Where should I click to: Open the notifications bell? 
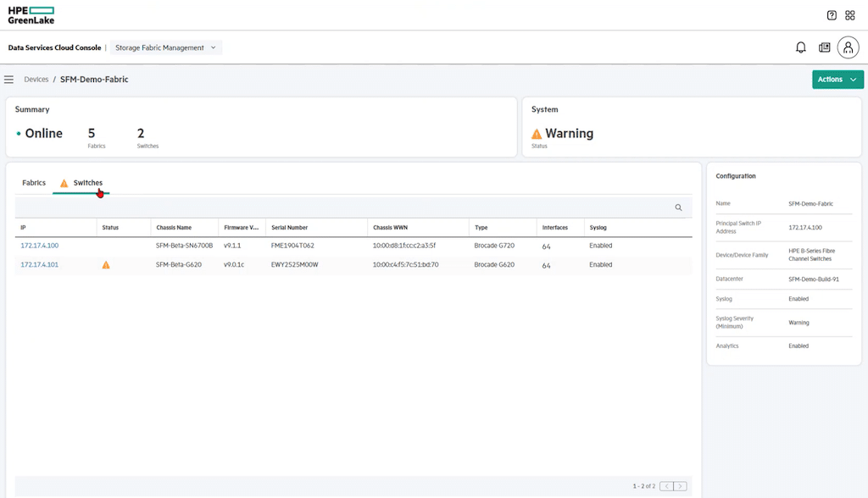800,47
